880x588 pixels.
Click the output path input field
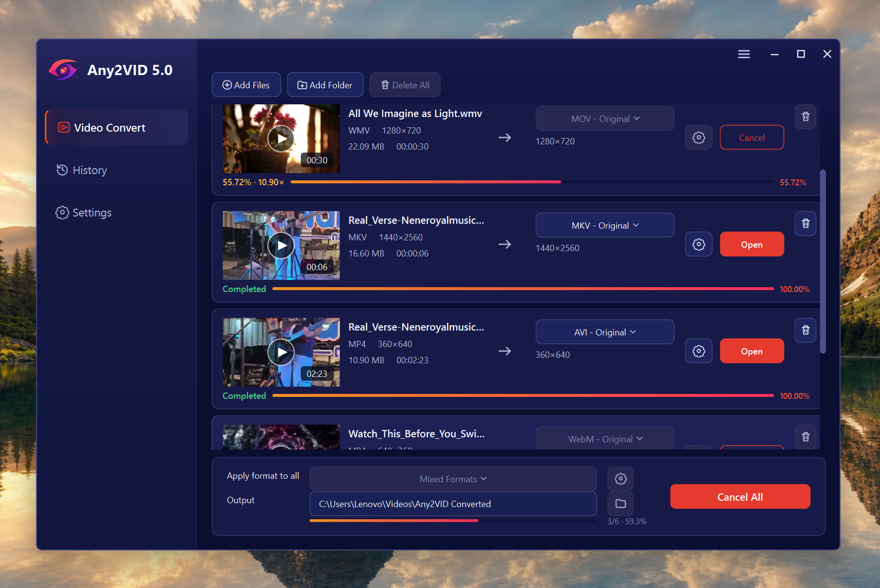(453, 504)
